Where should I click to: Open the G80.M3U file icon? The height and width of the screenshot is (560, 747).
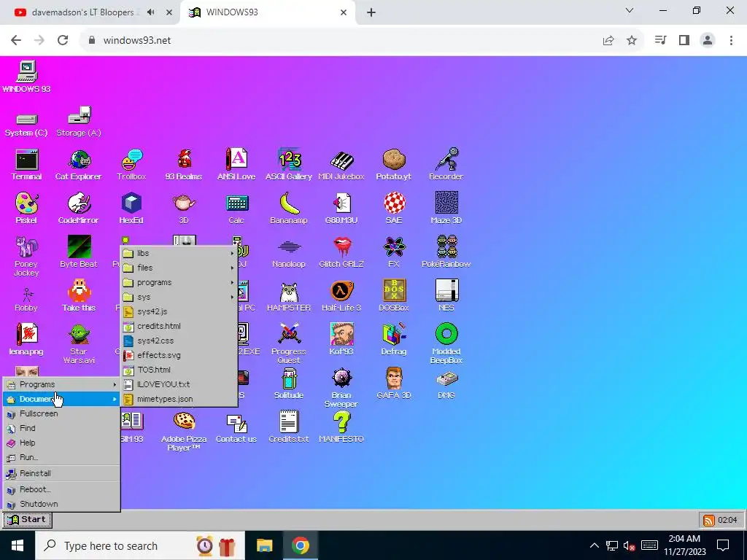tap(341, 208)
